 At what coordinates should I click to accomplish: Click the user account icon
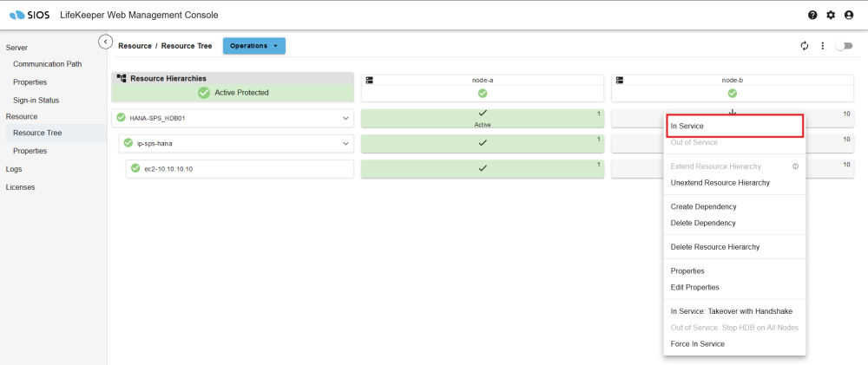[x=849, y=15]
